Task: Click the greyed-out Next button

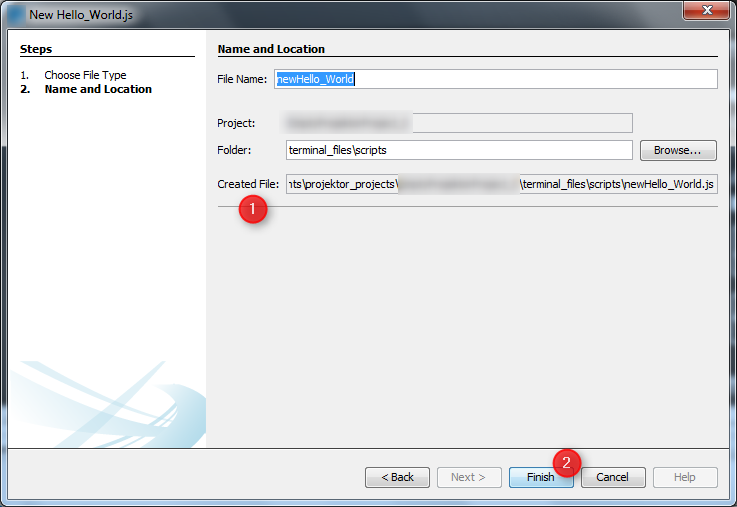Action: [469, 477]
